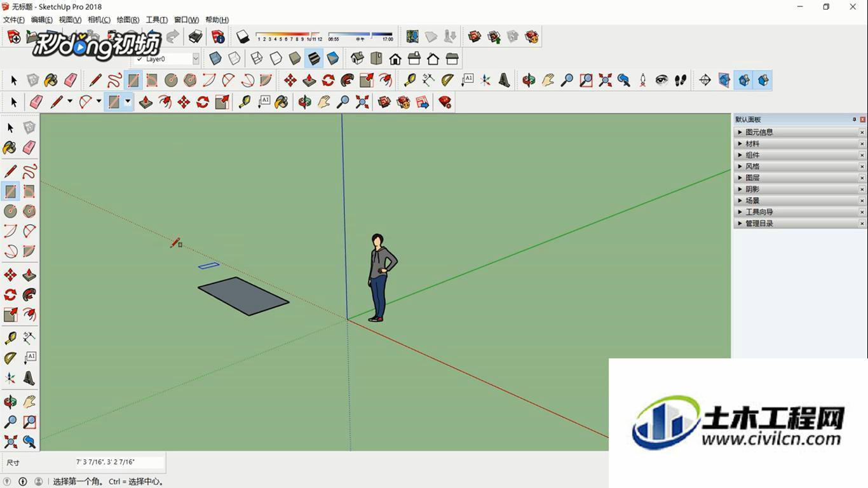Switch to Left standard view
The height and width of the screenshot is (488, 868).
click(x=452, y=58)
